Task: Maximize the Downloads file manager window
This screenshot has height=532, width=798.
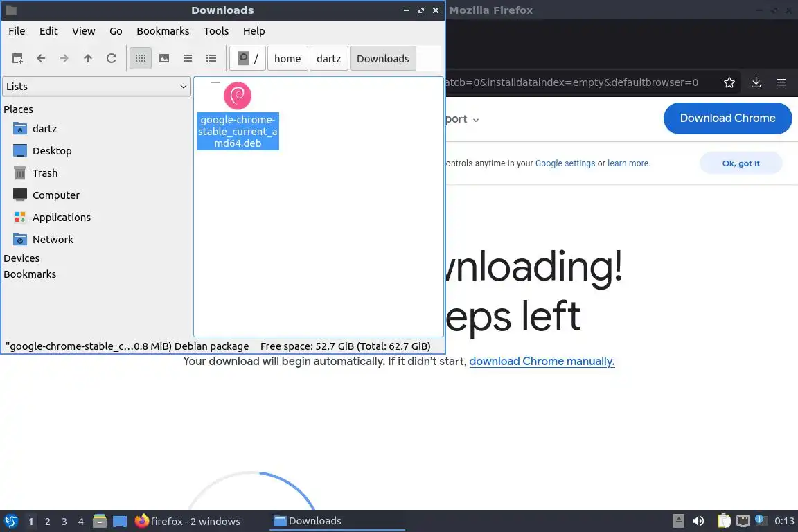Action: click(x=421, y=10)
